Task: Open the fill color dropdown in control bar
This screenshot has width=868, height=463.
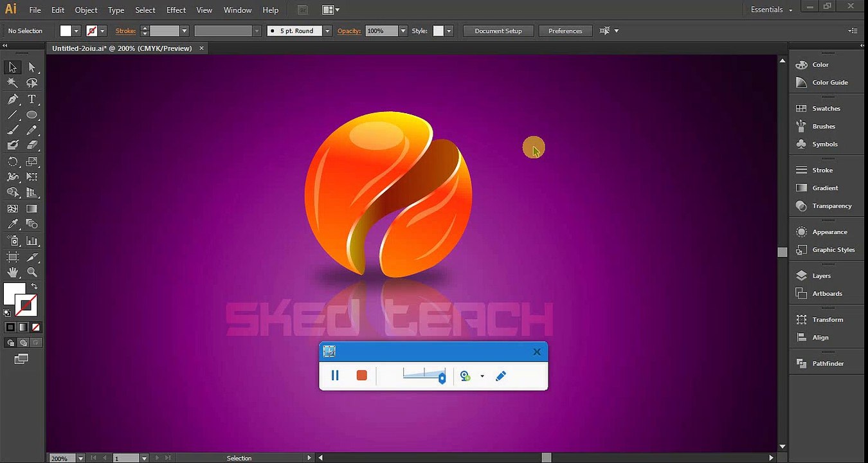Action: [77, 31]
